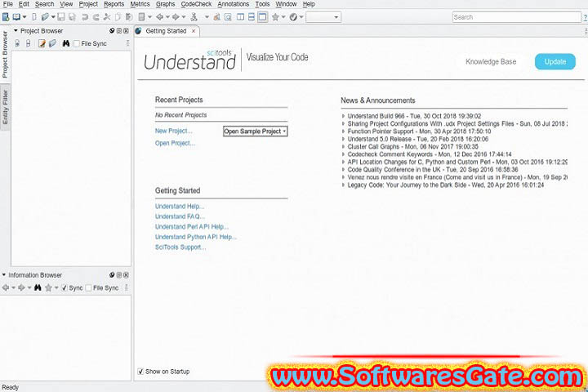Toggle File Sync checkbox in Project Browser

tap(77, 43)
